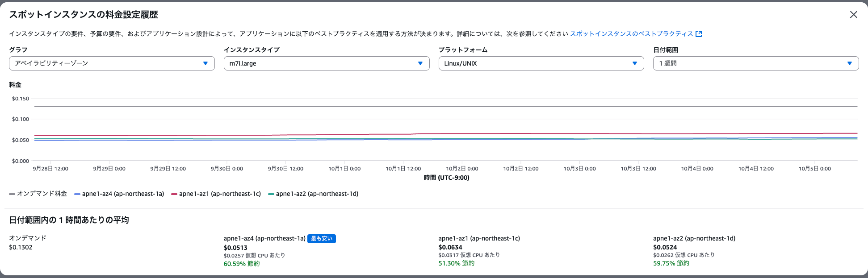Click the arrow icon in the 日付範囲 dropdown
Screen dimensions: 868x278
850,63
